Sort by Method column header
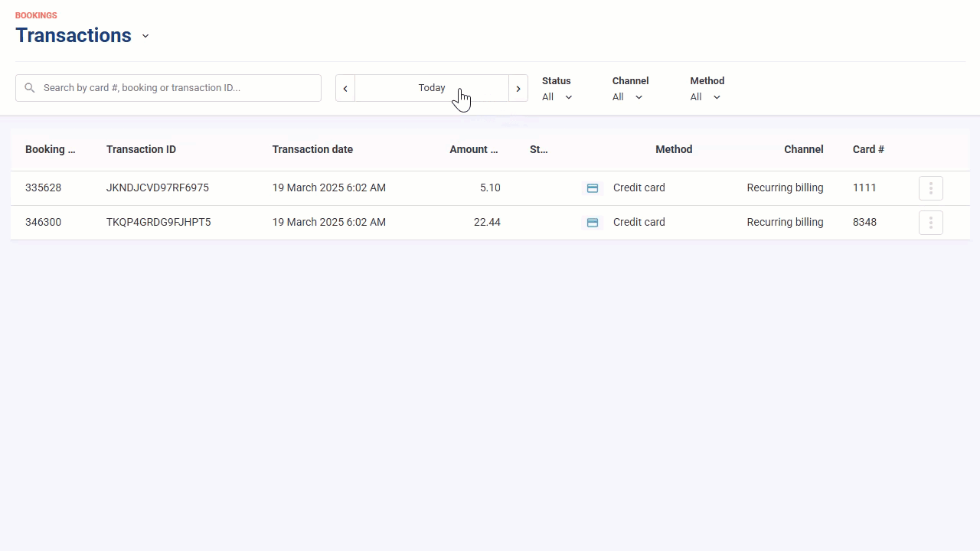The width and height of the screenshot is (980, 551). [674, 149]
